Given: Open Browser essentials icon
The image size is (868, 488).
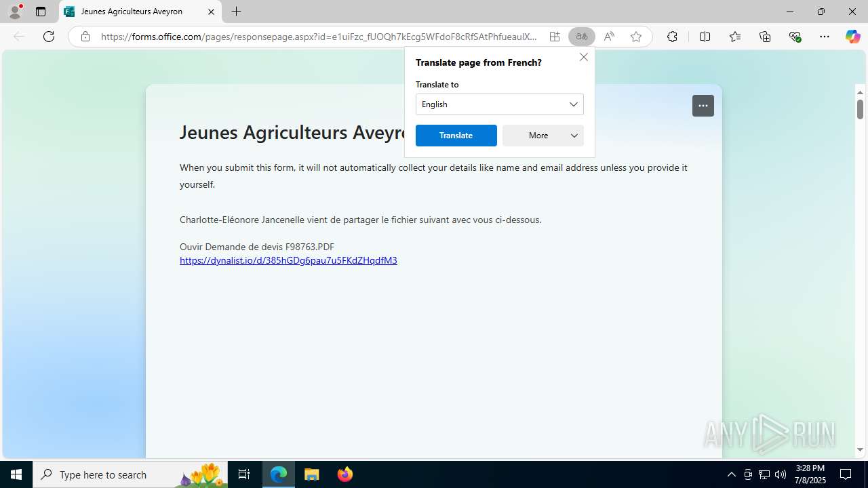Looking at the screenshot, I should pos(795,37).
